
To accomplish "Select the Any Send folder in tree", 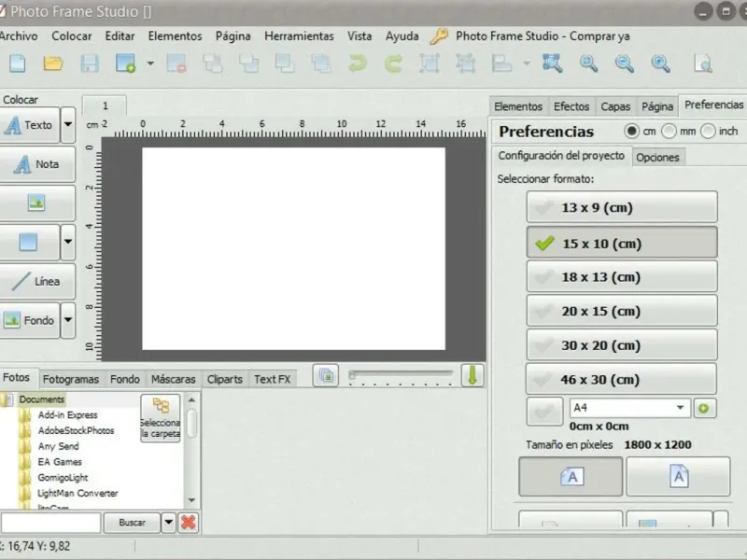I will tap(58, 446).
